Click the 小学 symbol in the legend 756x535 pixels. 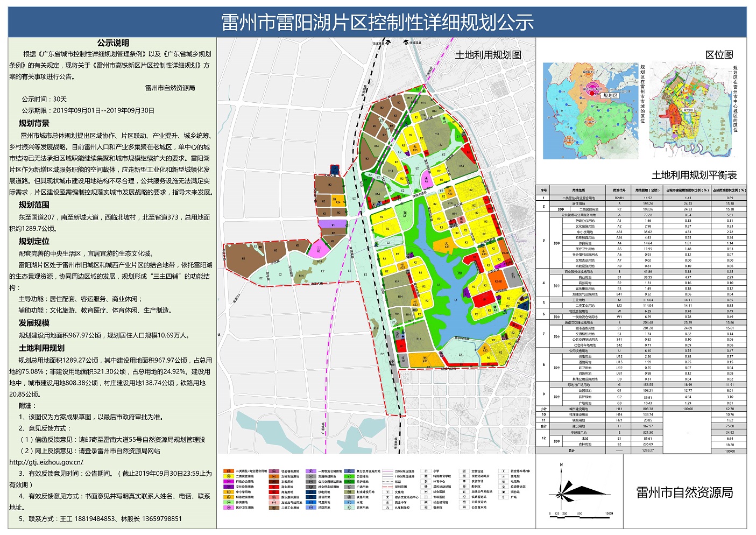426,471
